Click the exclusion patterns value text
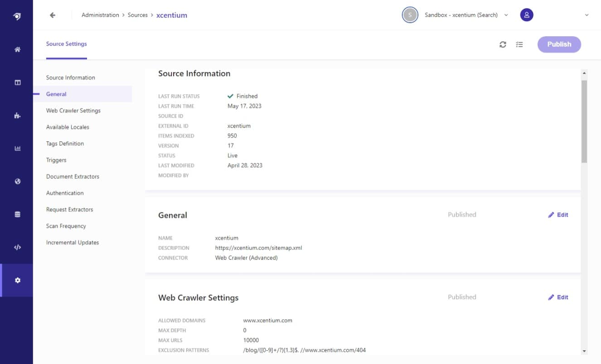 click(304, 350)
